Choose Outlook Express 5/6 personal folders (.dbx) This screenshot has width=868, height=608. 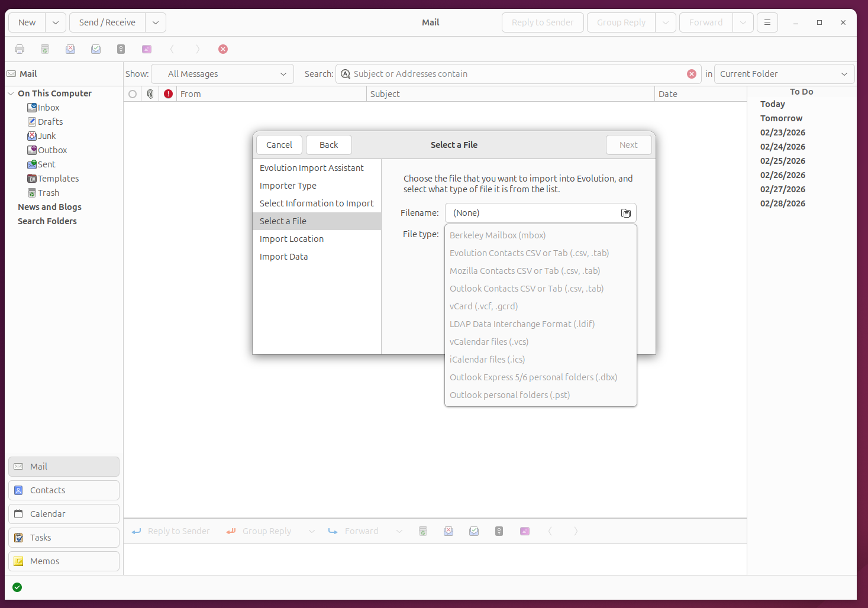(x=541, y=377)
